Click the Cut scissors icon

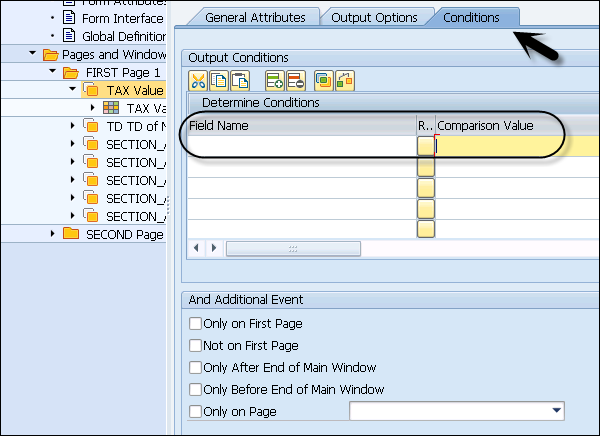click(x=199, y=80)
